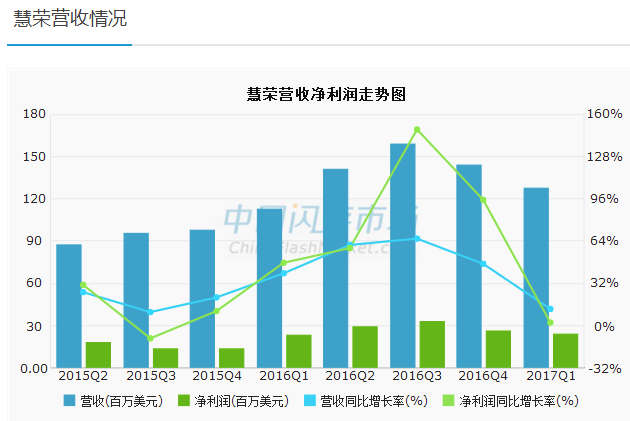Select the 2016Q3 blue revenue bar
This screenshot has height=421, width=630.
403,256
